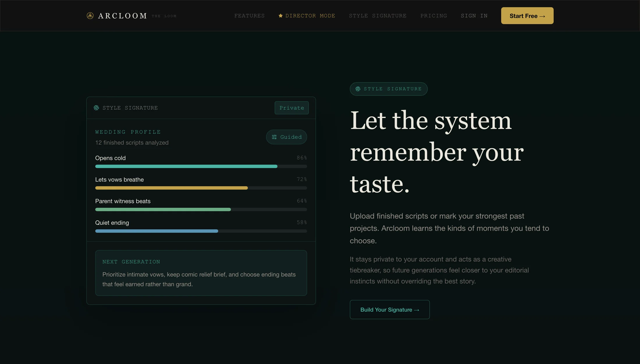The image size is (640, 364).
Task: Click the 86% value
Action: coord(302,158)
